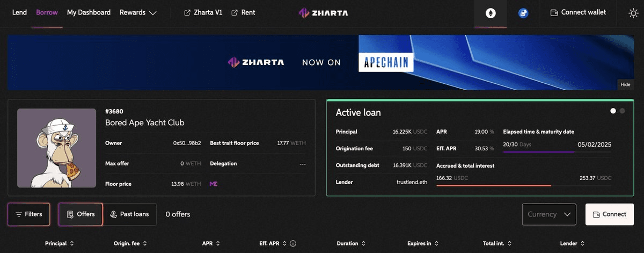Open the Bored Ape #3680 image
This screenshot has width=644, height=253.
(x=56, y=148)
